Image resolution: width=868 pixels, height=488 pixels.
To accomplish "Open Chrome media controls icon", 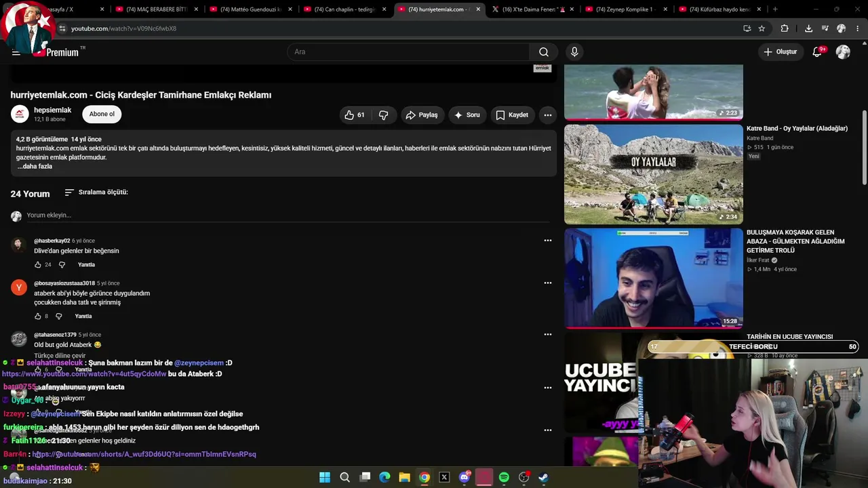I will coord(825,28).
